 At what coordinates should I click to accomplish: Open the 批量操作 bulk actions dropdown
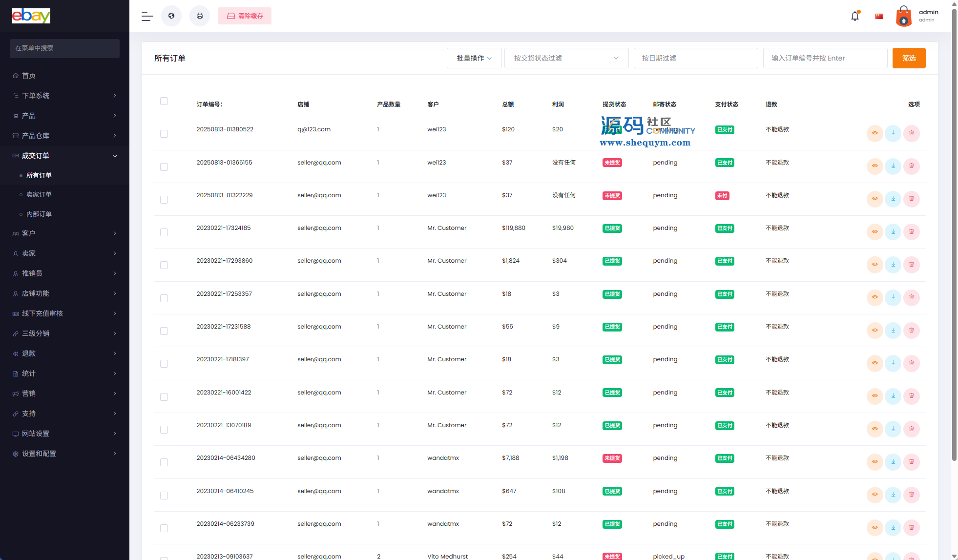(x=474, y=58)
